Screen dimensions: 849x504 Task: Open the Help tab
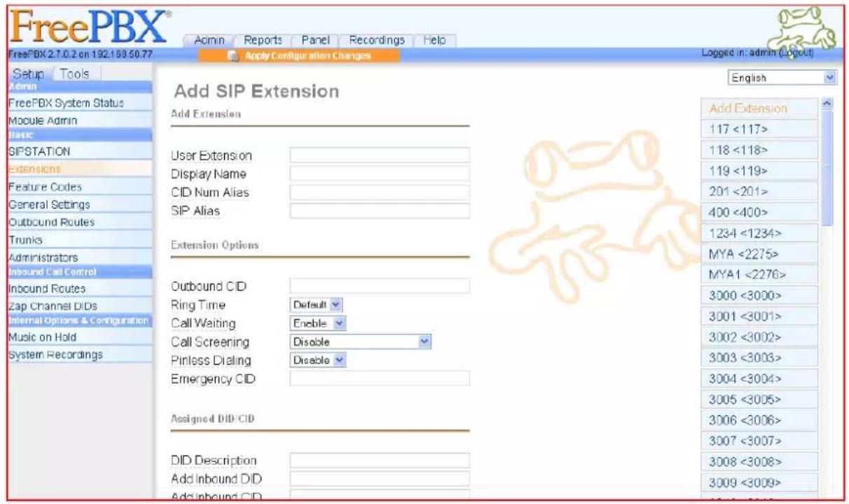pyautogui.click(x=434, y=41)
